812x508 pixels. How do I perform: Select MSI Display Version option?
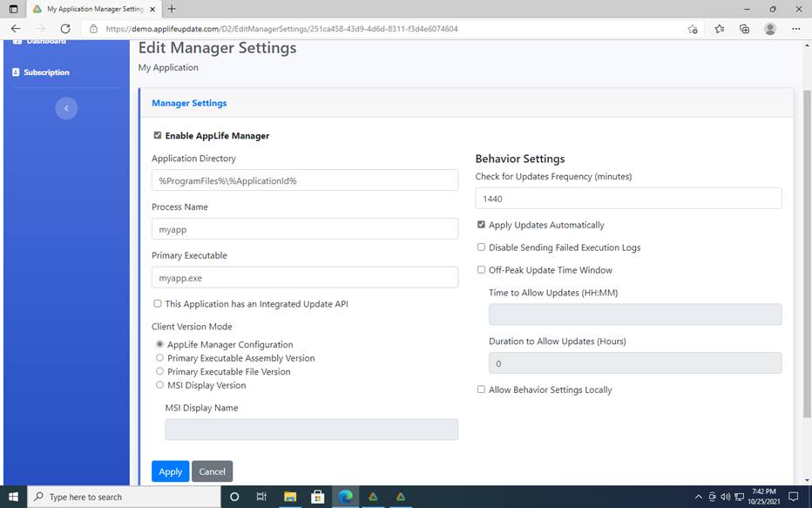159,385
